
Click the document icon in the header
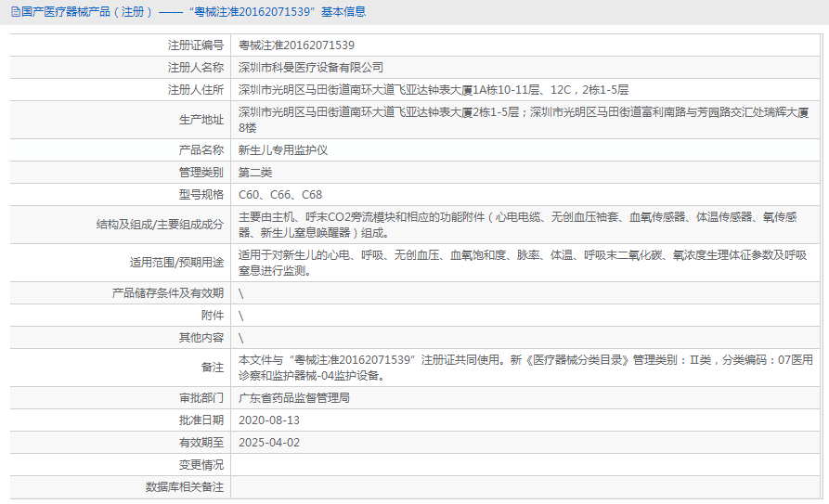point(16,12)
